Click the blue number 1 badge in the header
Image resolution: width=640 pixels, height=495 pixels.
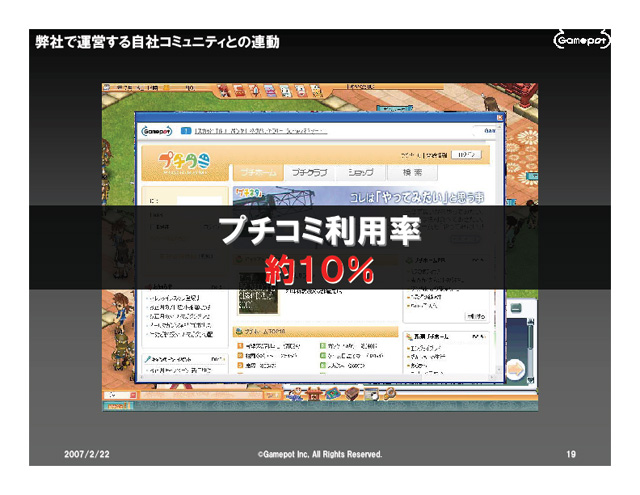click(x=186, y=130)
